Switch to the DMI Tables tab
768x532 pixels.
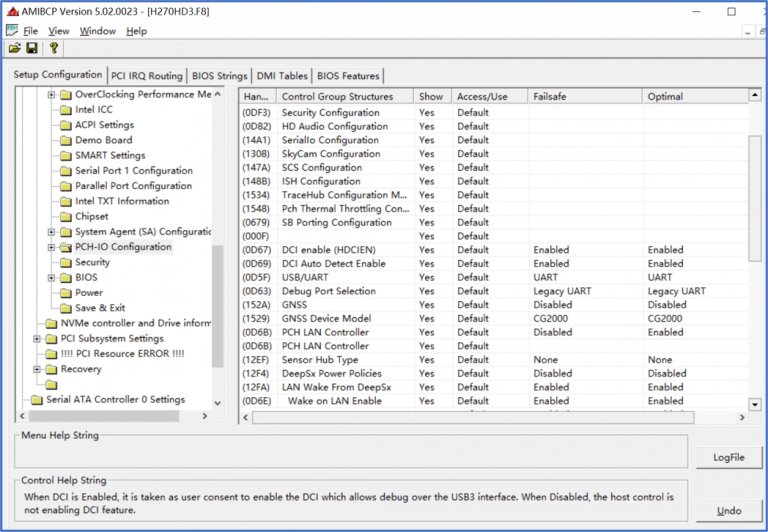(281, 76)
